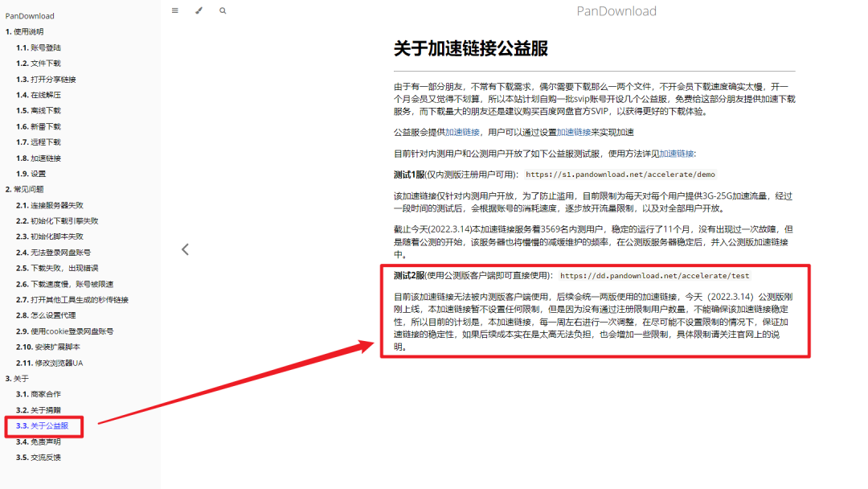868x489 pixels.
Task: Open section 3.5. 交流反馈
Action: [x=39, y=457]
